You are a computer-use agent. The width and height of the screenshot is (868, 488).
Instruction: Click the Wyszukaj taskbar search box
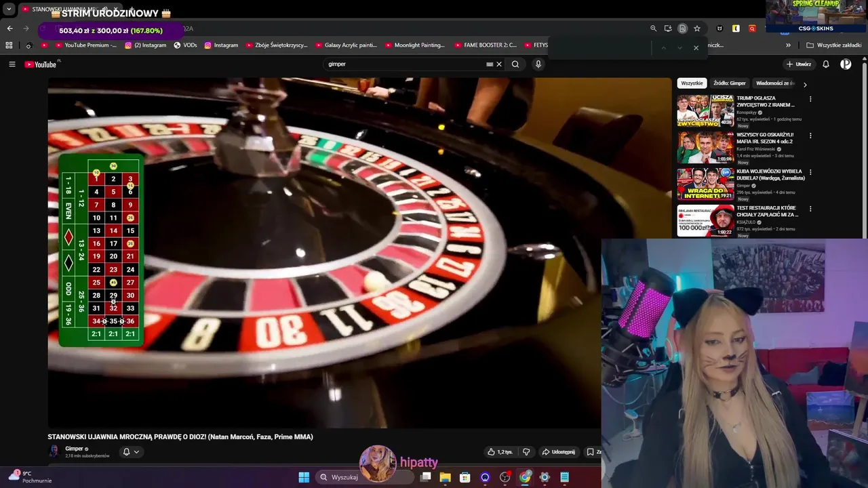[365, 477]
